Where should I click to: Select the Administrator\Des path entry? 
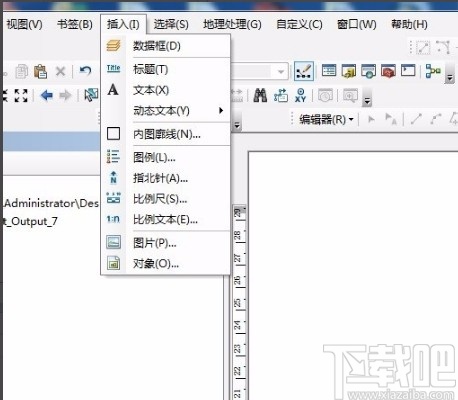pyautogui.click(x=51, y=203)
